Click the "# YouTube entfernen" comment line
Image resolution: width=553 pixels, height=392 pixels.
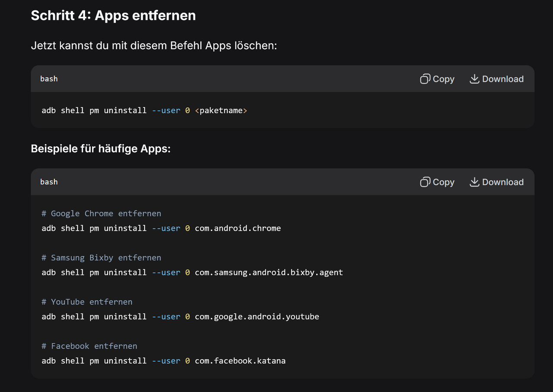87,302
